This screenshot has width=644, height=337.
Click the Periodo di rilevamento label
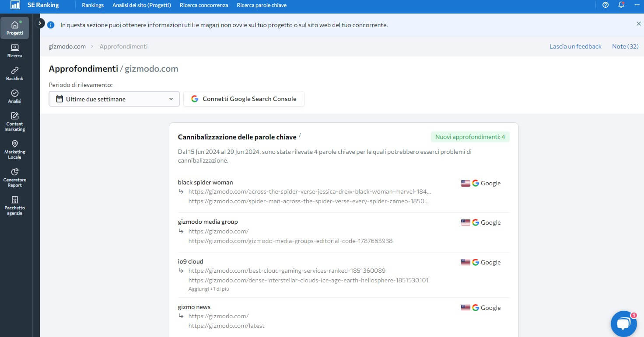(80, 85)
